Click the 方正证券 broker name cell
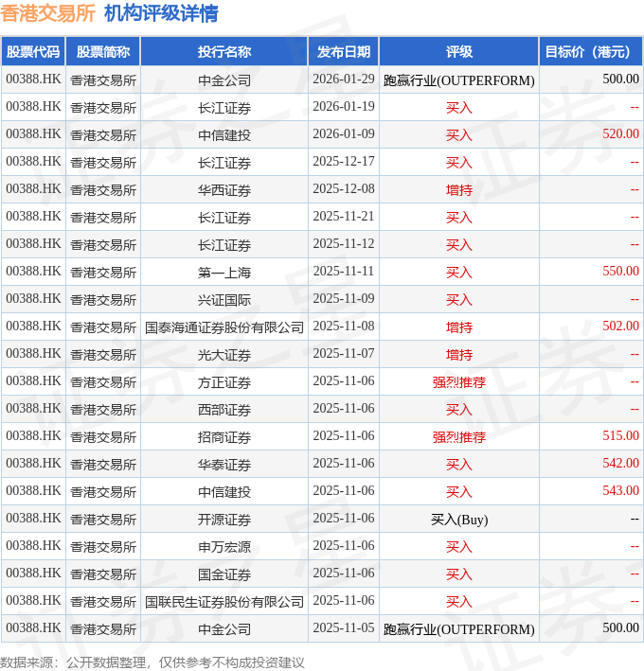 pyautogui.click(x=224, y=382)
